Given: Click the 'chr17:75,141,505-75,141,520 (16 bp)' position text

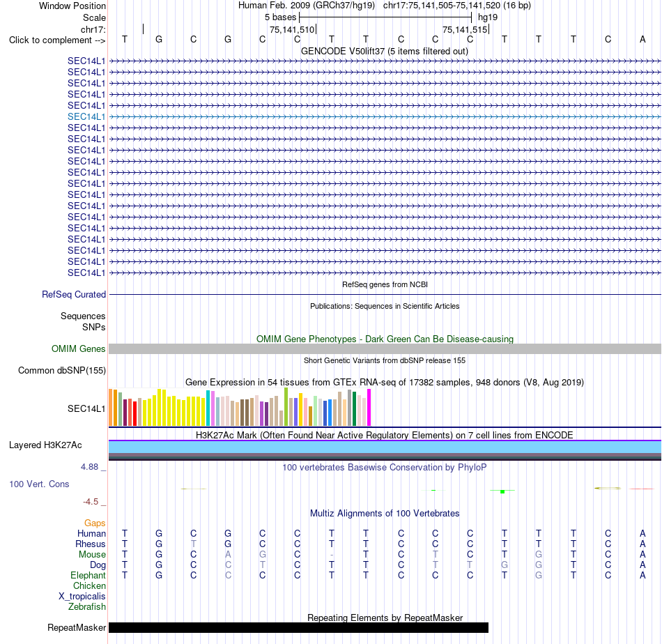Looking at the screenshot, I should [457, 6].
